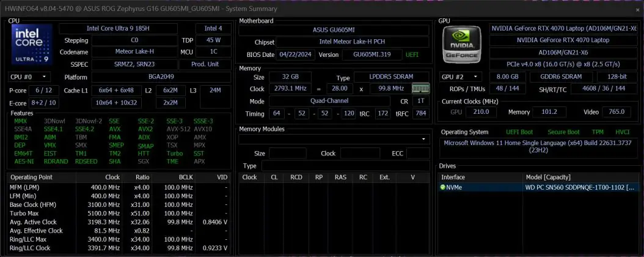
Task: Click the green UEFI label beside BIOS version
Action: (412, 54)
